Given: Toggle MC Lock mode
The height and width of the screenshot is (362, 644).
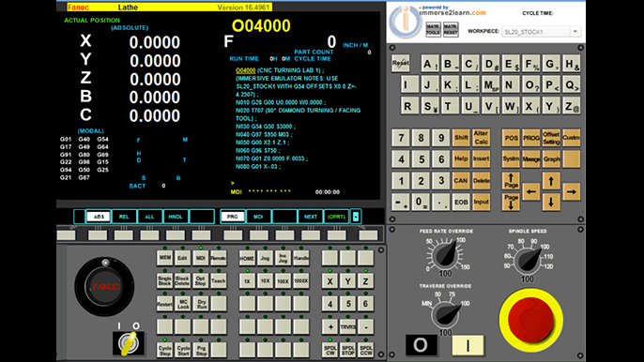Looking at the screenshot, I should (183, 304).
